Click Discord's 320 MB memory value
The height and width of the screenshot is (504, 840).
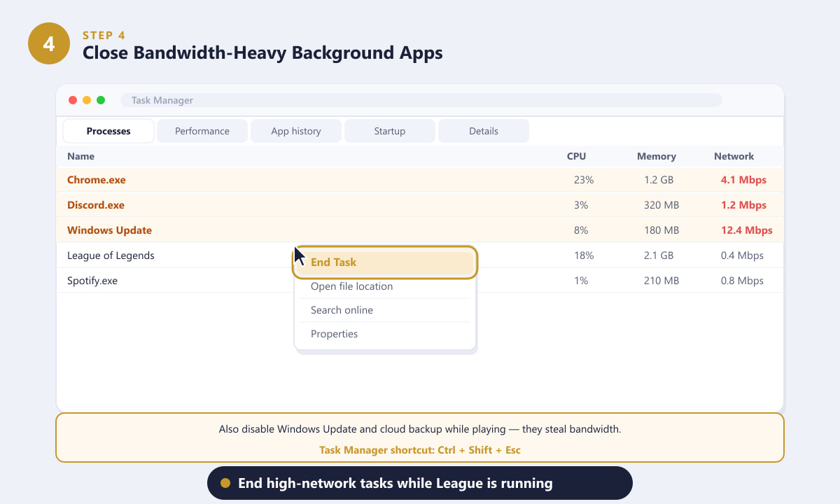tap(661, 205)
